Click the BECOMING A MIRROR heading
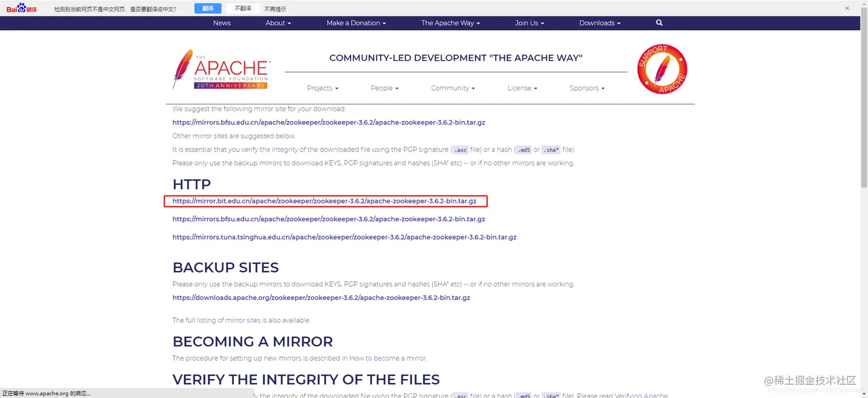This screenshot has height=398, width=868. click(x=253, y=342)
